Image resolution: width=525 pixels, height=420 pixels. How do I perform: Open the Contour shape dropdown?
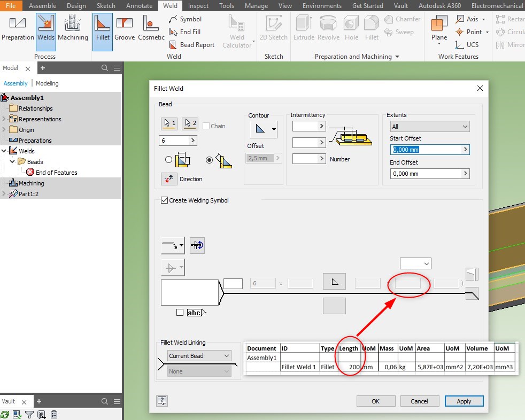(x=268, y=128)
